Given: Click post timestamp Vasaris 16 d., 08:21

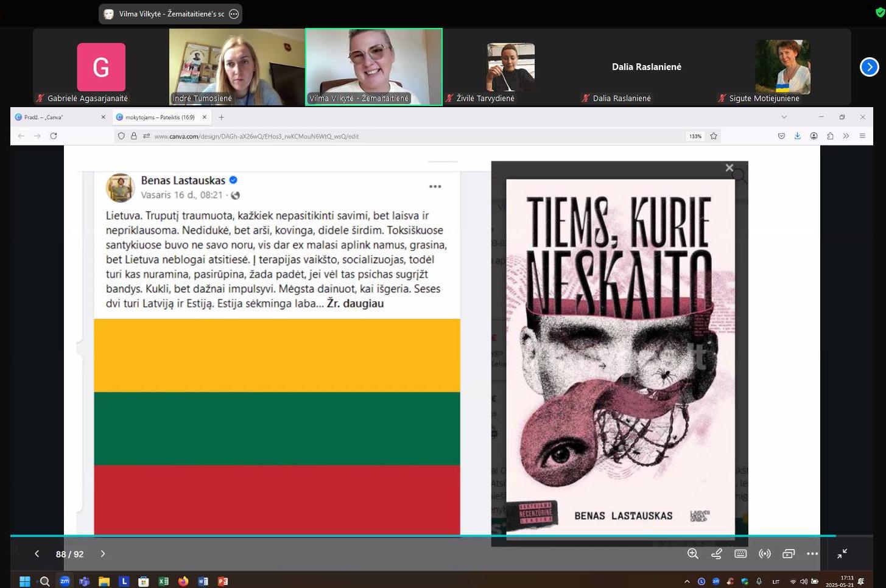Looking at the screenshot, I should point(181,195).
